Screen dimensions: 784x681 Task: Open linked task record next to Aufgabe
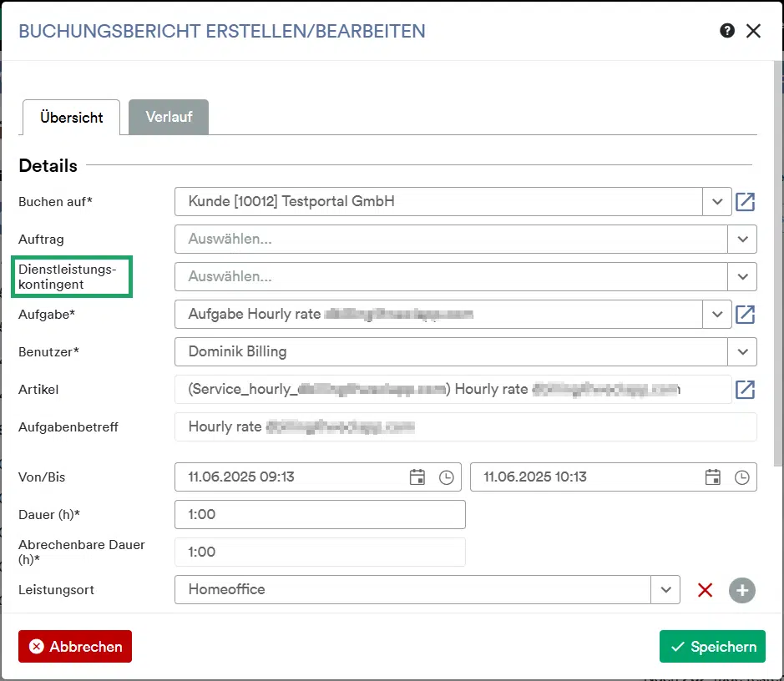745,315
